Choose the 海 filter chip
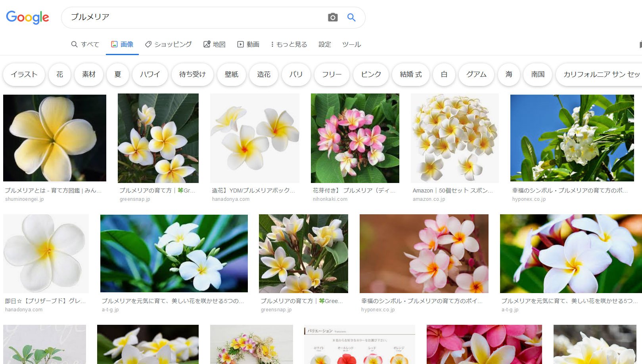Viewport: 642px width, 364px height. pos(509,74)
